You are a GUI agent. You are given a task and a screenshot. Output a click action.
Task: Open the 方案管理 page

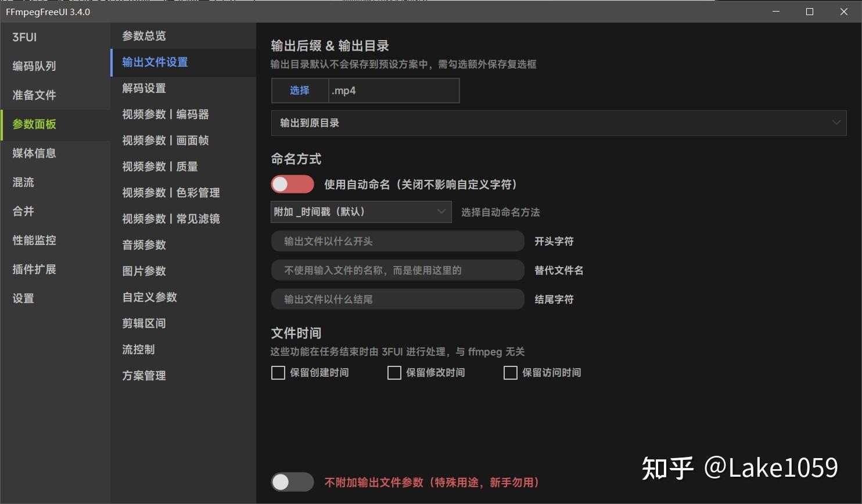point(144,376)
